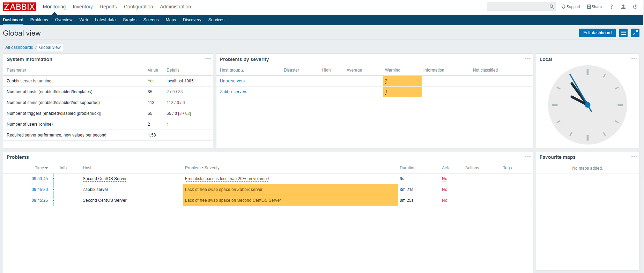Open the Administration menu

pos(175,7)
